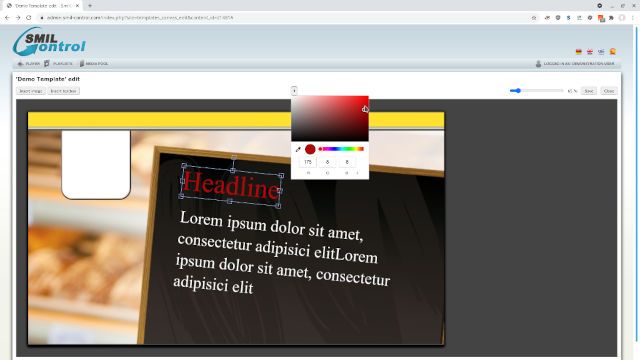Click the Close button in editor
The width and height of the screenshot is (640, 360).
(x=609, y=91)
